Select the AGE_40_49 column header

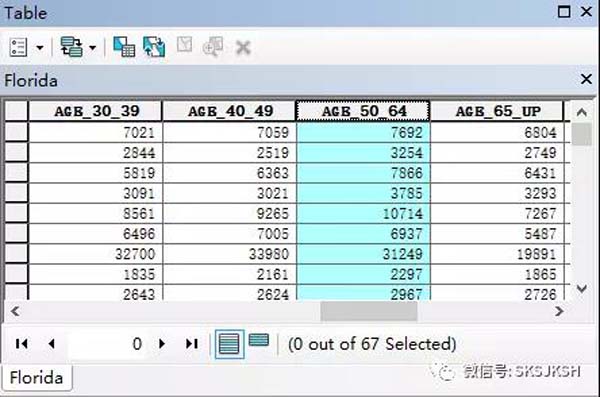point(230,111)
